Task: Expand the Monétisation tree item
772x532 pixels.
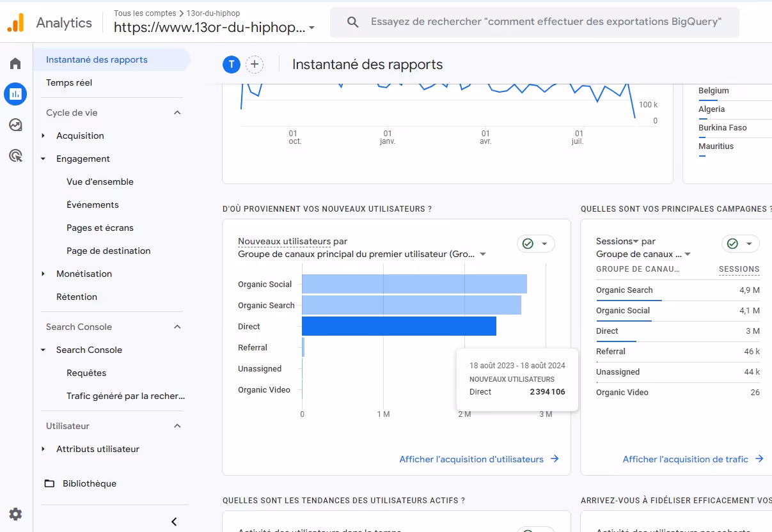Action: click(43, 274)
